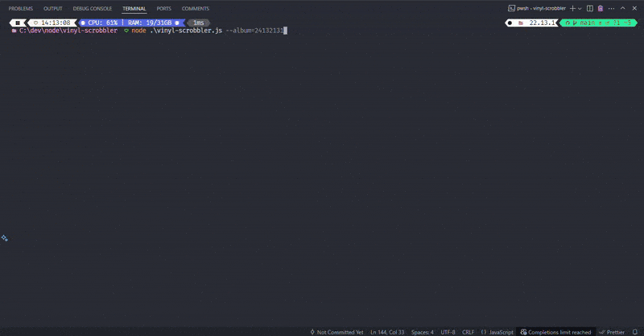Click the .\vinyl-scrobbler.js script argument

point(186,31)
